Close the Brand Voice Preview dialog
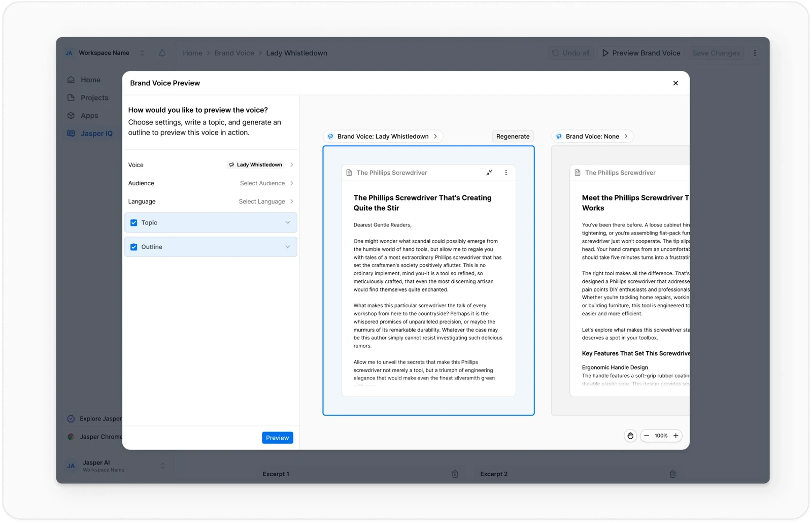This screenshot has height=523, width=812. click(x=675, y=83)
